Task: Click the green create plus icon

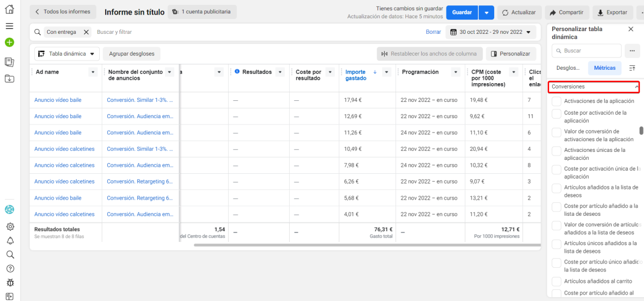Action: click(9, 42)
